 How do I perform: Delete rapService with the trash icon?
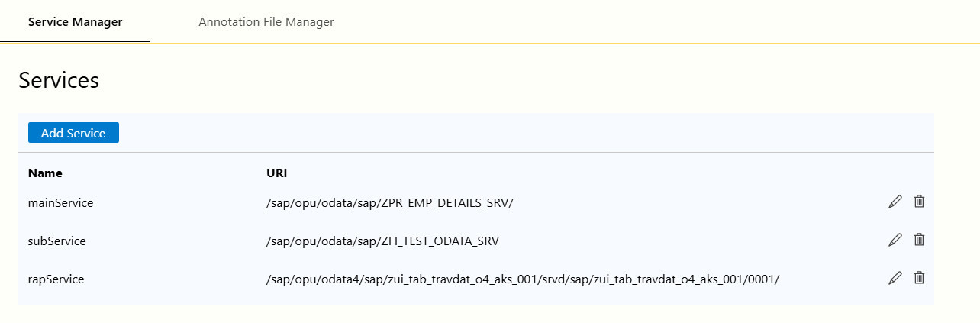point(919,278)
